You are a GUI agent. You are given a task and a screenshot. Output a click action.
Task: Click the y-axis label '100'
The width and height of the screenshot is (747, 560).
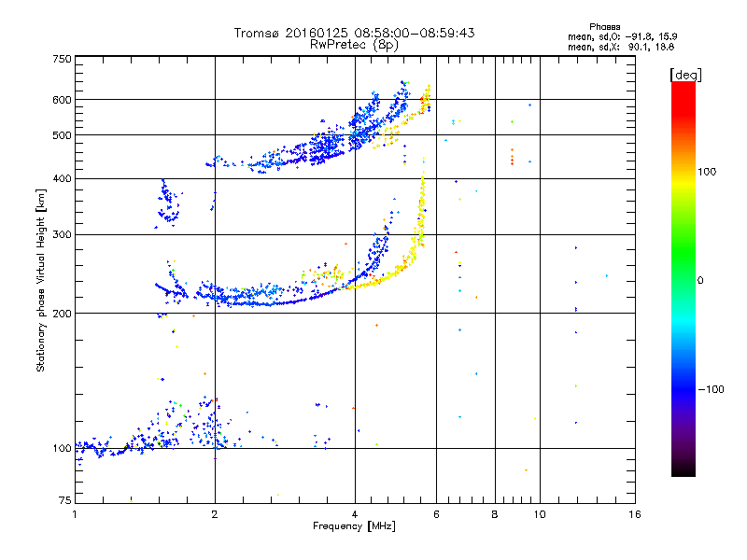(x=62, y=449)
